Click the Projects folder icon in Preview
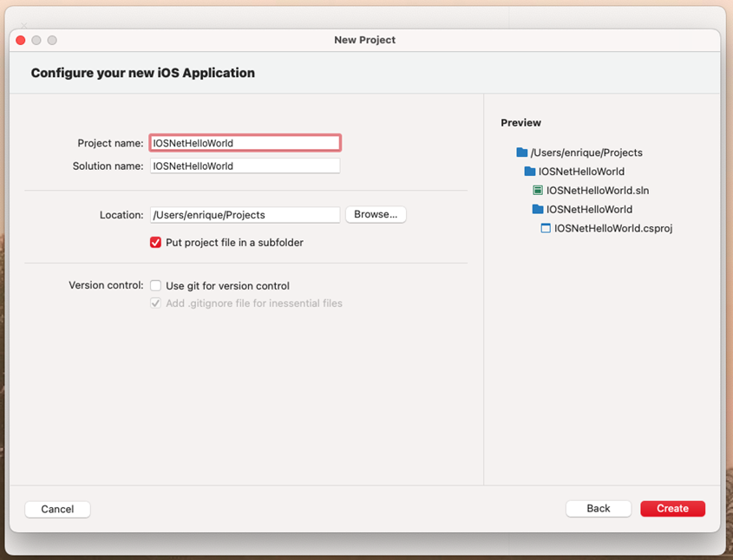733x560 pixels. (x=521, y=152)
